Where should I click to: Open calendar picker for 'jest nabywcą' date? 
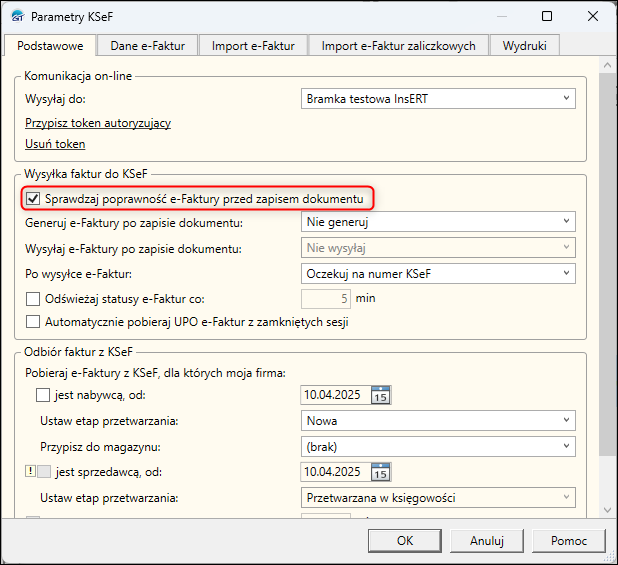pos(380,396)
